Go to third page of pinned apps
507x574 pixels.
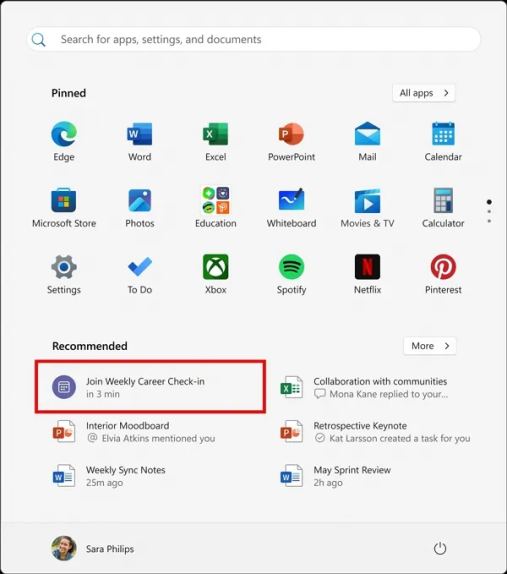[x=489, y=221]
